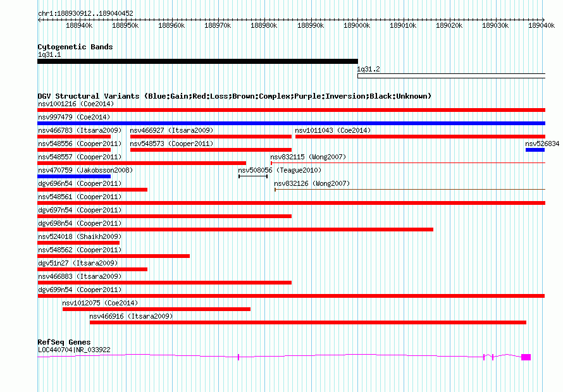The image size is (563, 392).
Task: Select the blue nsv997479 gain bar
Action: tap(291, 123)
